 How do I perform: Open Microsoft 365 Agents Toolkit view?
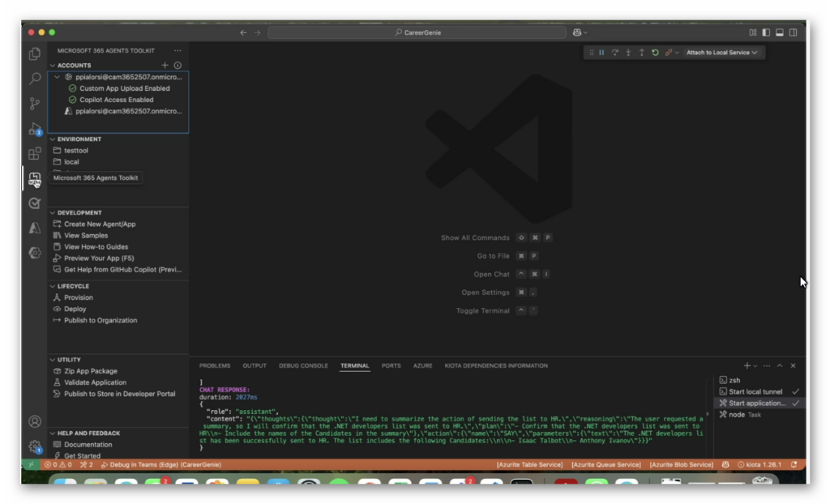[x=35, y=179]
